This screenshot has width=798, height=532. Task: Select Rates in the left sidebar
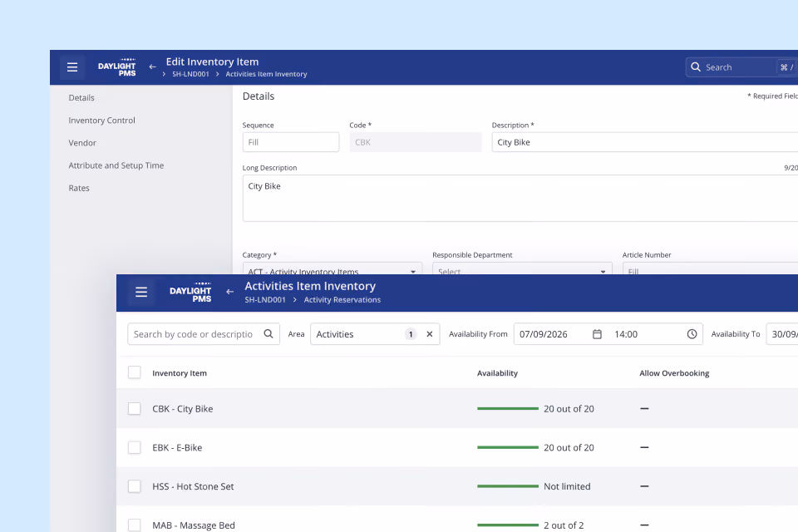click(79, 188)
